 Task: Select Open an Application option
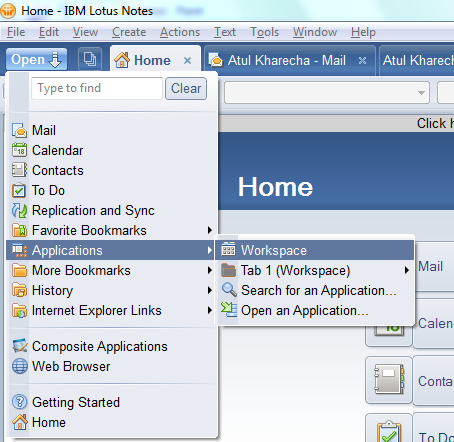coord(315,310)
